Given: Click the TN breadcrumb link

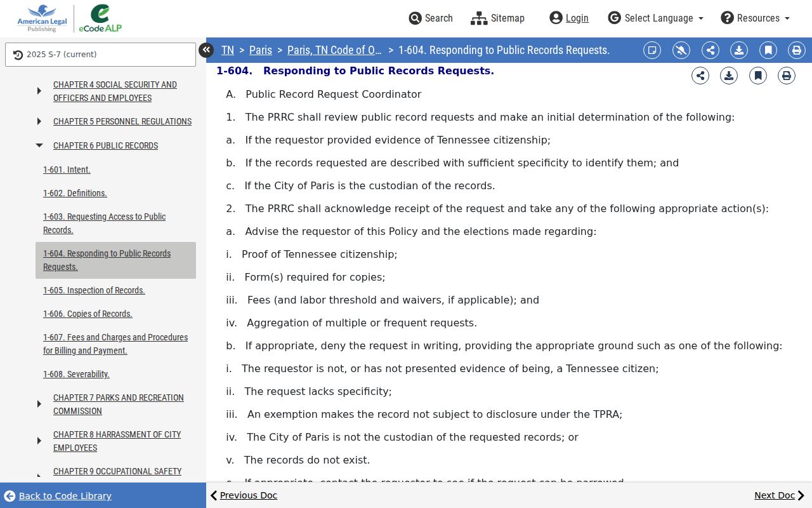Looking at the screenshot, I should (x=228, y=50).
